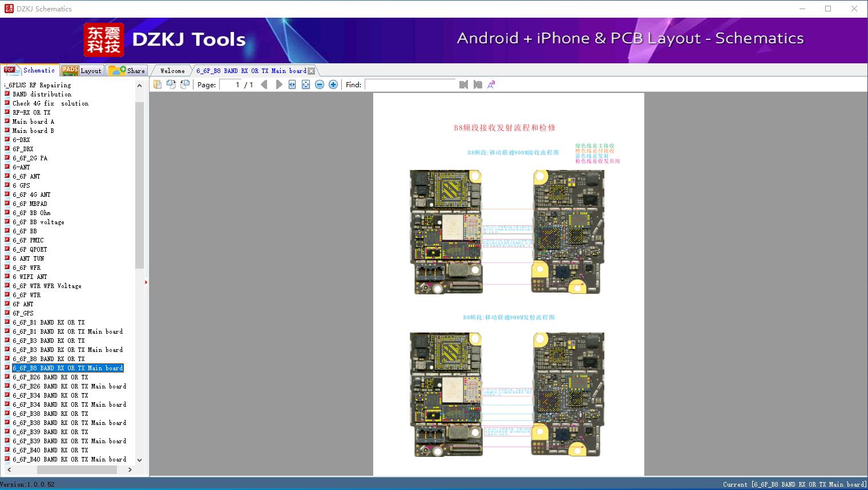
Task: Click the PDF icon next to 6P_GPS
Action: point(7,313)
